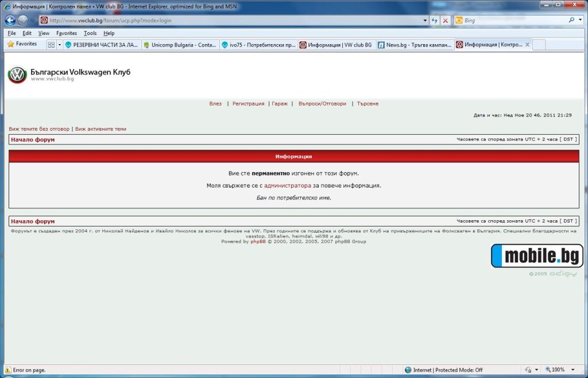
Task: Expand the address bar history dropdown
Action: point(425,20)
